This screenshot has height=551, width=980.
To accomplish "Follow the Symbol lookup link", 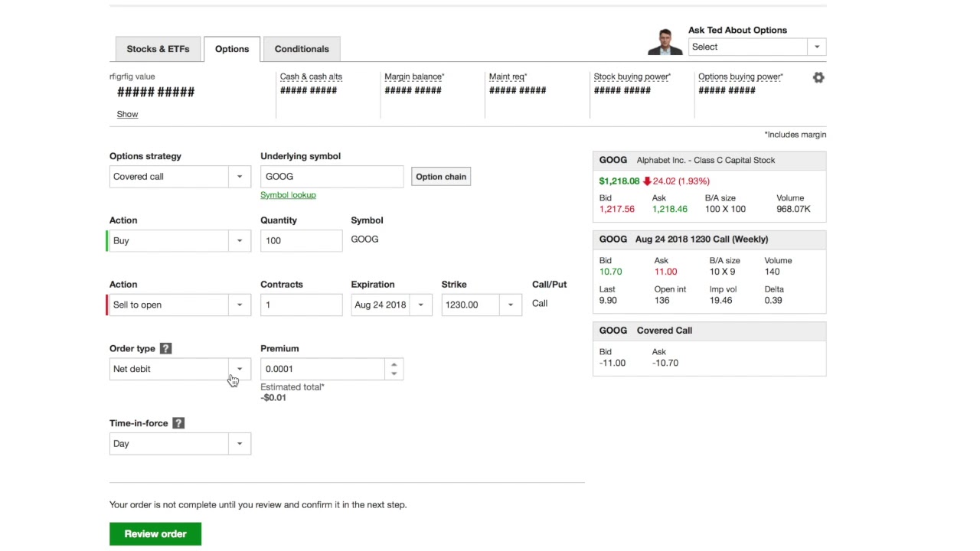I will click(x=288, y=195).
